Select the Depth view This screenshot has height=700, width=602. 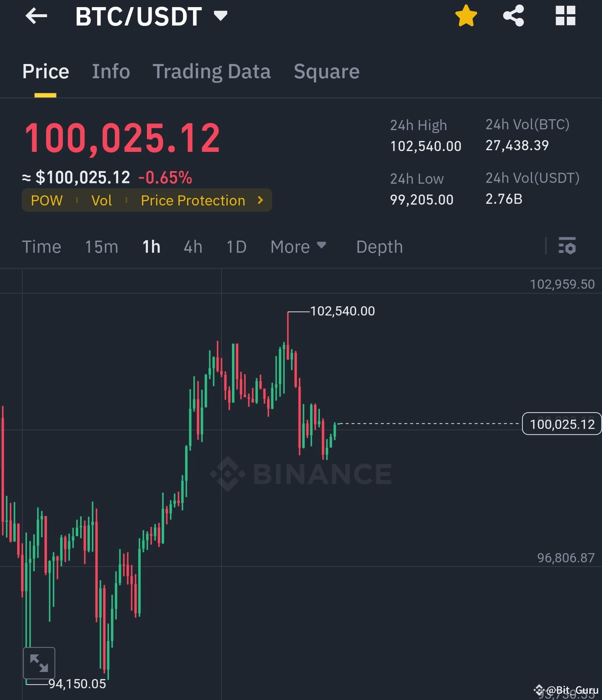coord(379,247)
